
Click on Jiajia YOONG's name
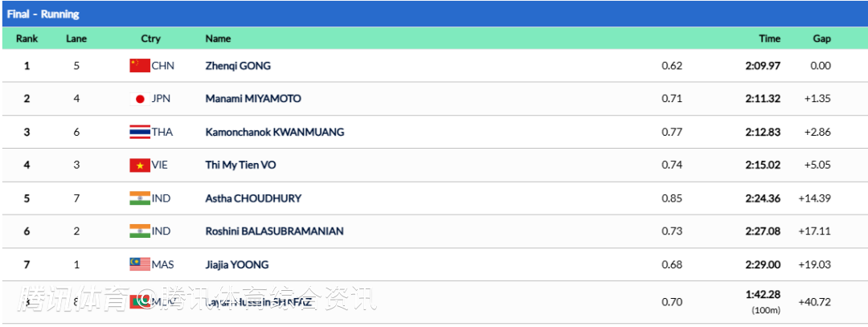pyautogui.click(x=237, y=264)
